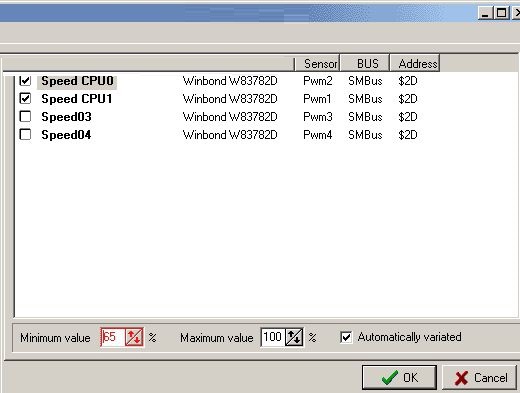Enable the Speed03 checkbox

pos(25,117)
